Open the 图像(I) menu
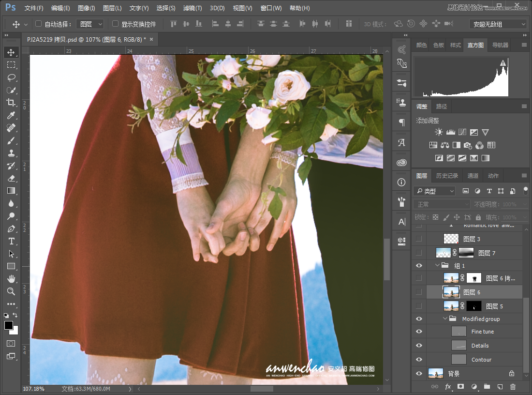Viewport: 532px width, 395px height. 86,8
